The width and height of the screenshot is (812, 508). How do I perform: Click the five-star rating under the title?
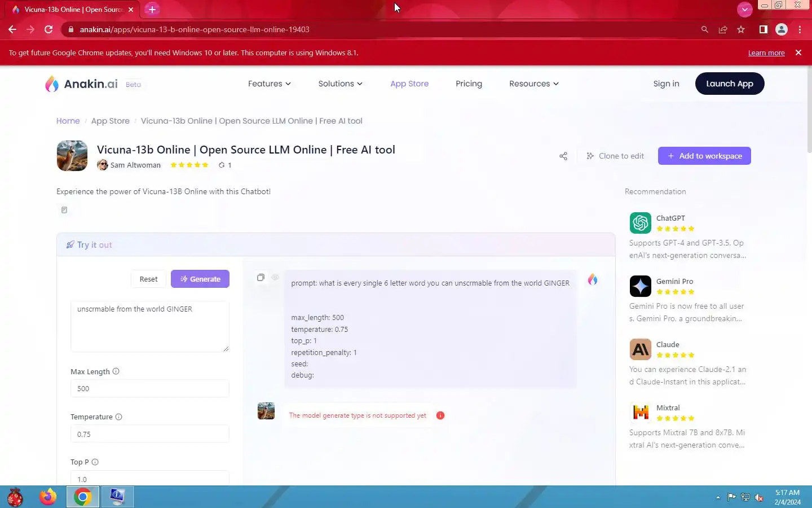(x=189, y=165)
